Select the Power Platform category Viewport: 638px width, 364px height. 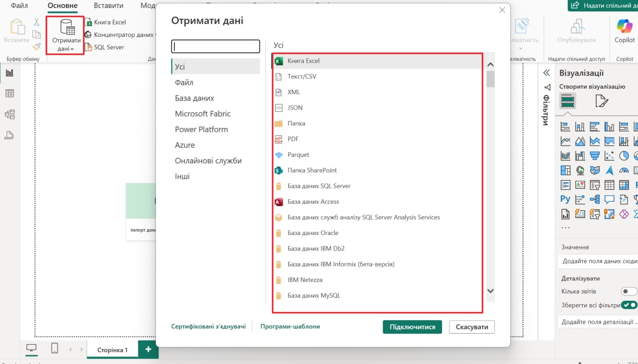point(215,129)
